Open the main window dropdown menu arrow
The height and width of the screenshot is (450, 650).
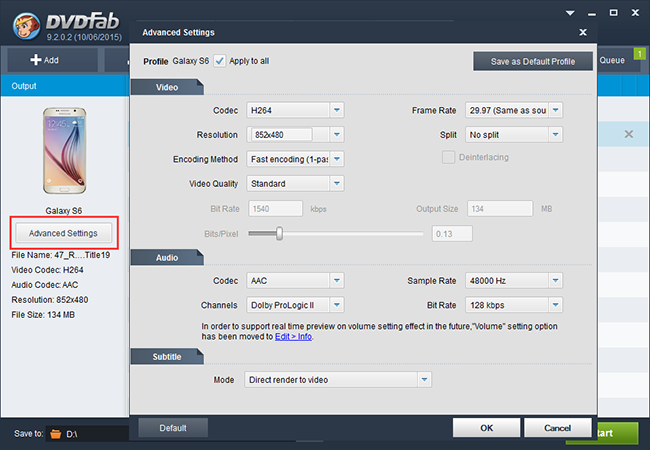570,13
